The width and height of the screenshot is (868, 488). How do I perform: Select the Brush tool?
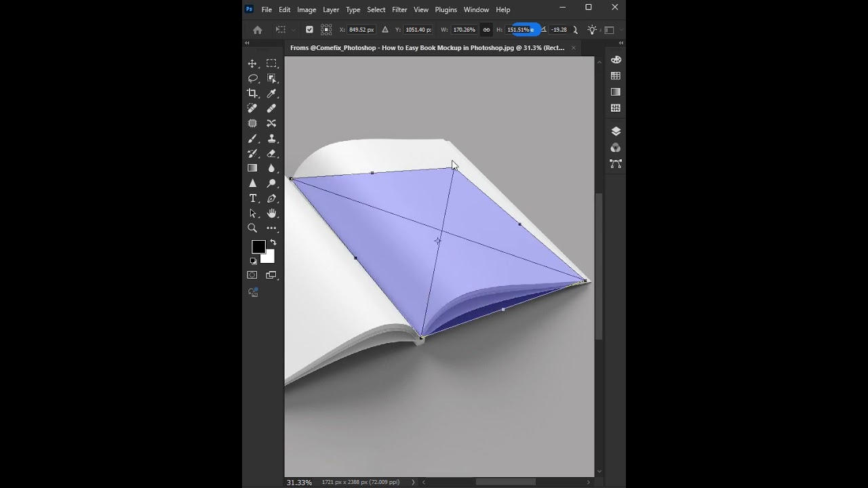[252, 138]
